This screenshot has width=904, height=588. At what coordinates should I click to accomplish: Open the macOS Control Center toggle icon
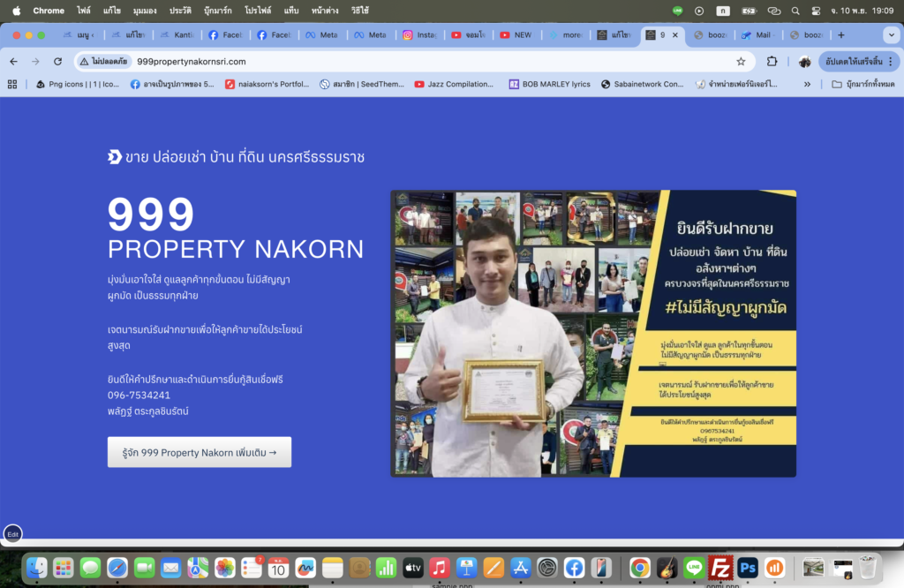point(815,11)
